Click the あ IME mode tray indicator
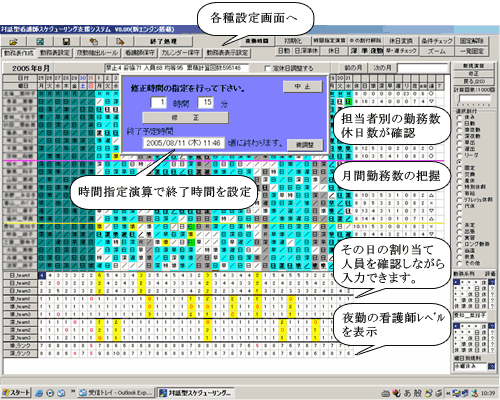The height and width of the screenshot is (400, 500). pyautogui.click(x=407, y=393)
